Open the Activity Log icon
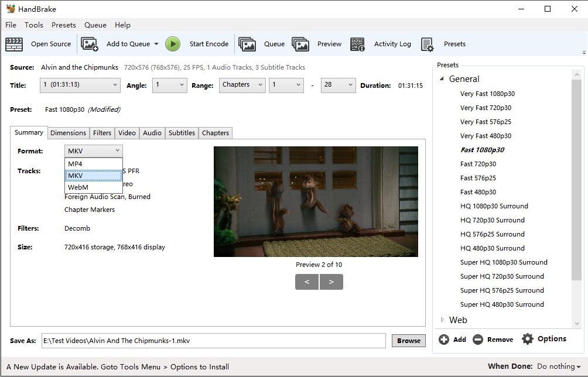 click(358, 44)
